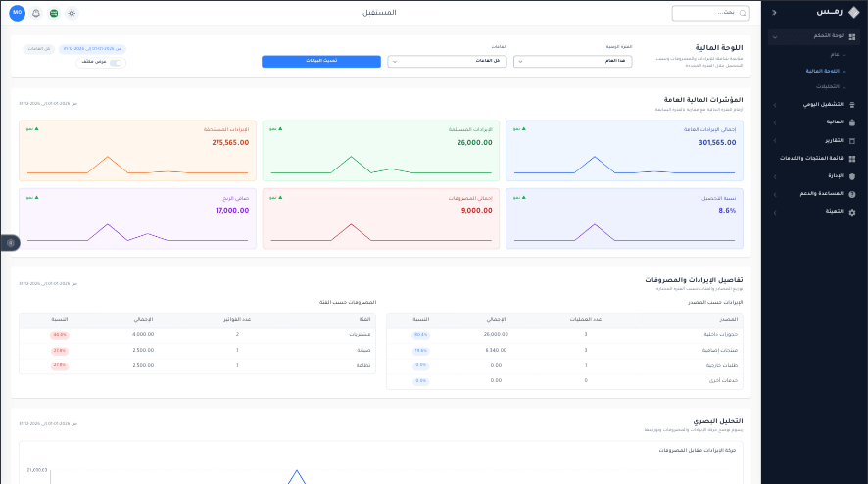Expand التقارير submenu chevron
Viewport: 868px width, 484px height.
pyautogui.click(x=775, y=141)
